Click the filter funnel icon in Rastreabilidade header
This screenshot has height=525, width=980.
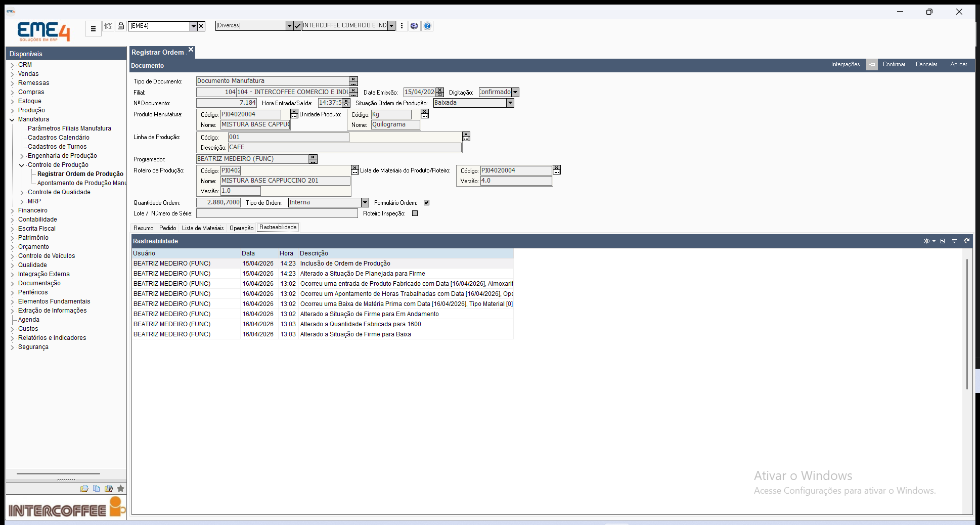tap(955, 241)
